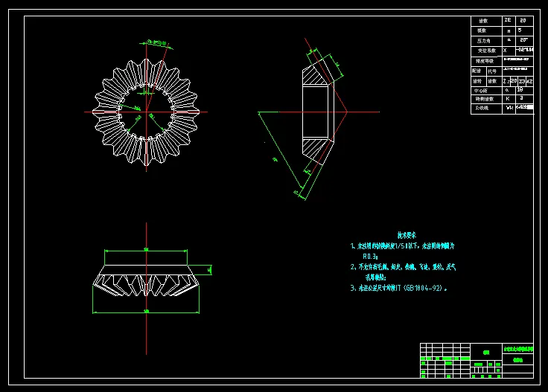Select the title block at the drawing's corner
The height and width of the screenshot is (392, 548).
(x=477, y=361)
